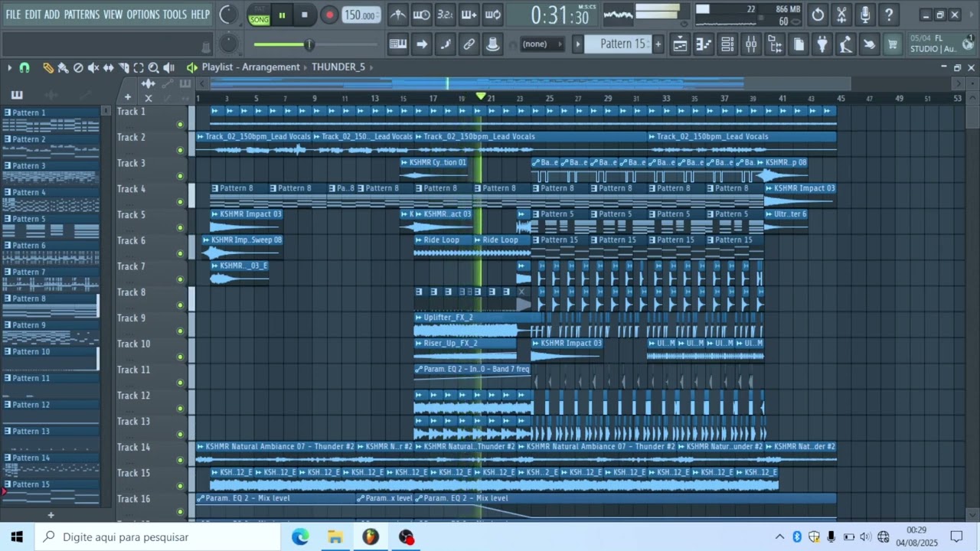This screenshot has height=551, width=980.
Task: Select the paint brush tool
Action: (x=63, y=67)
